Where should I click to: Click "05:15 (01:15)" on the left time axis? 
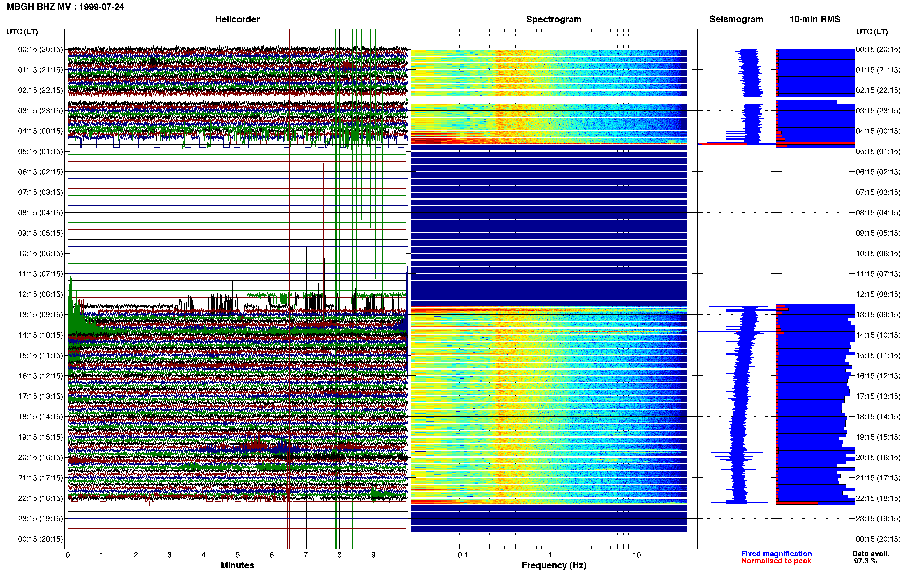41,151
